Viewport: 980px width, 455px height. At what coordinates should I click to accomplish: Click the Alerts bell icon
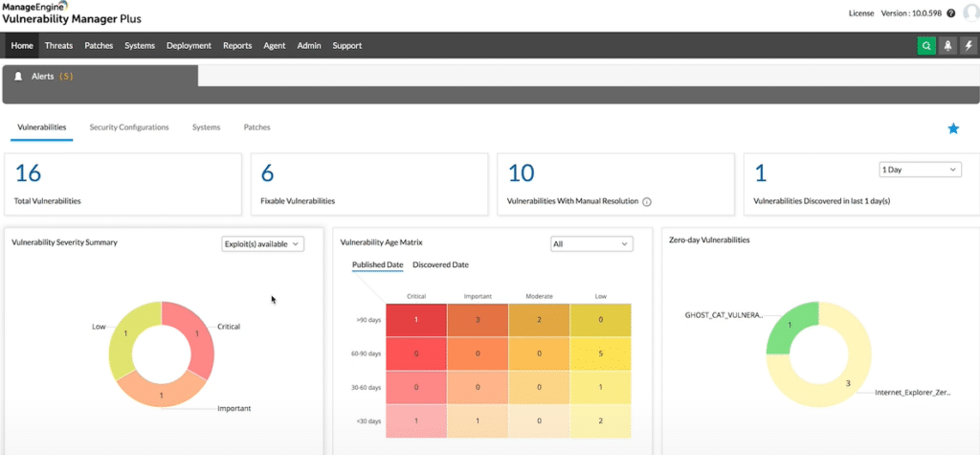click(19, 77)
